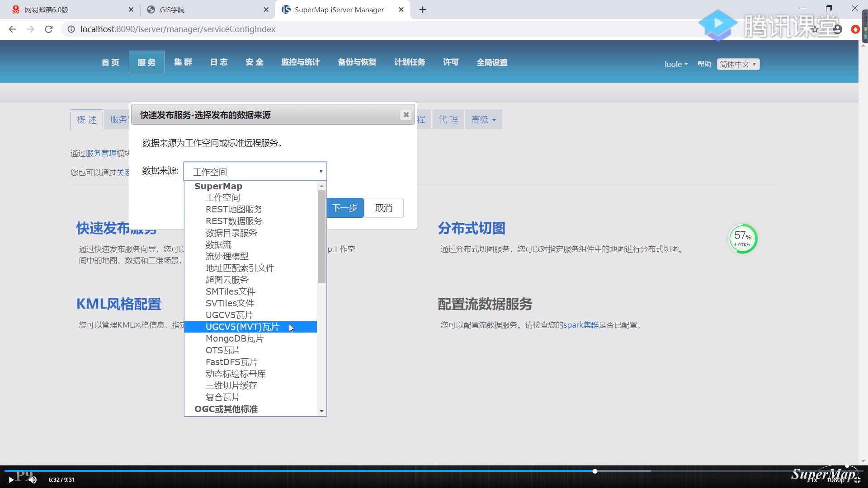Open 监控与统计 navigation item
The width and height of the screenshot is (868, 488).
coord(300,62)
